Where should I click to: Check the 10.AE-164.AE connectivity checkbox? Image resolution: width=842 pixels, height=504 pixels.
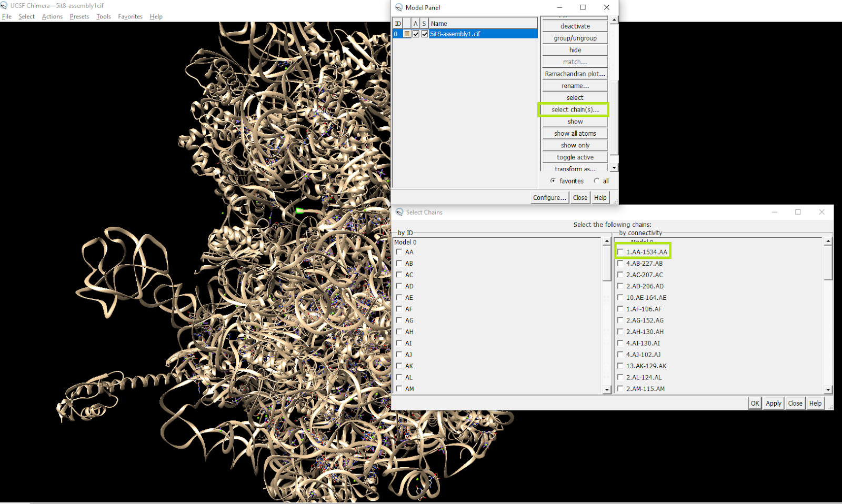pyautogui.click(x=620, y=298)
